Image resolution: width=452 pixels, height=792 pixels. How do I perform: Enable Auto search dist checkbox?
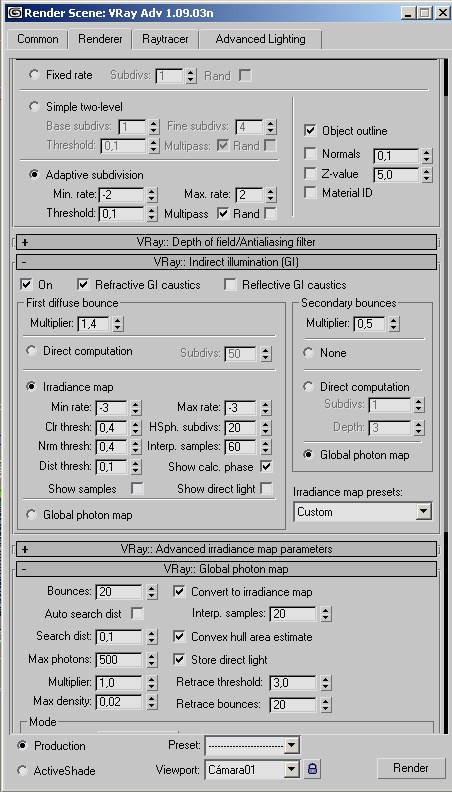click(137, 614)
